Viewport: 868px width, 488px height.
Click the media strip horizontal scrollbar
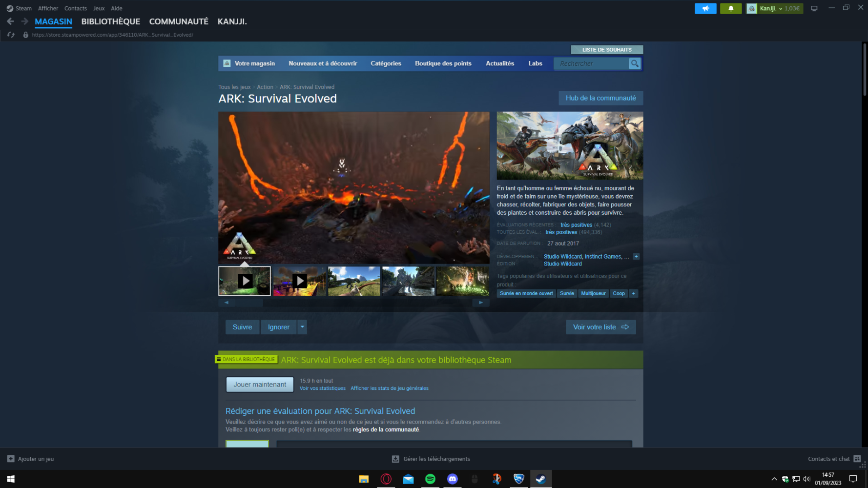point(354,303)
